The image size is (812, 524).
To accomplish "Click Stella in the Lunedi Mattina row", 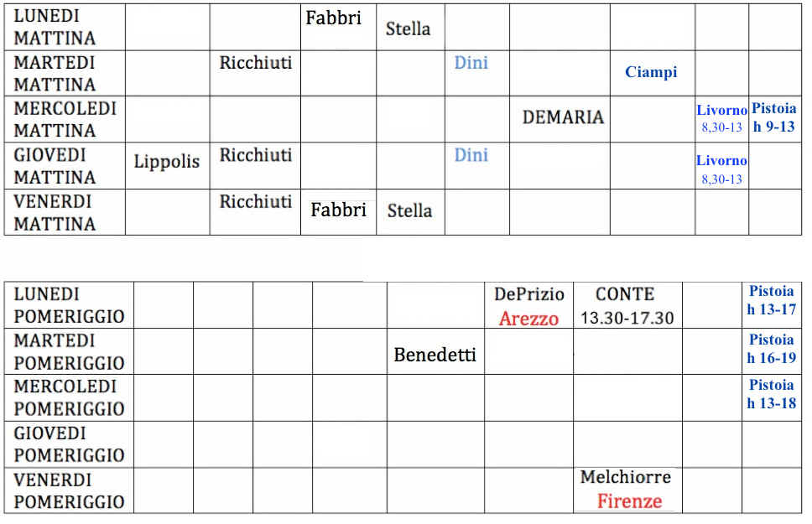I will pos(409,29).
